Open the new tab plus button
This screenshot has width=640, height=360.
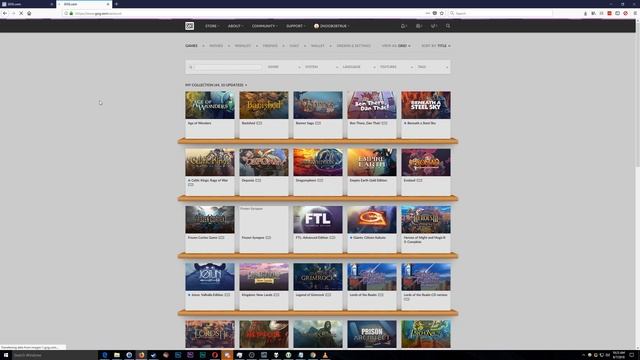click(116, 4)
